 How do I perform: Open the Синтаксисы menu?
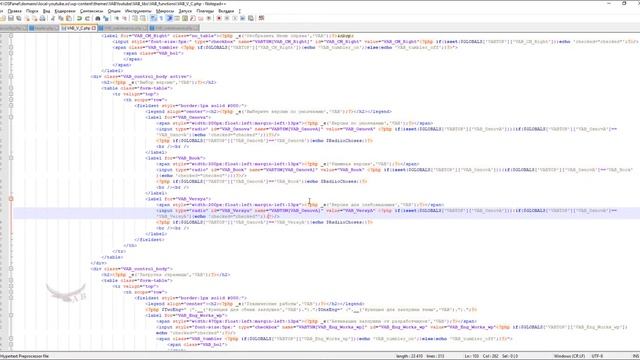(x=91, y=11)
